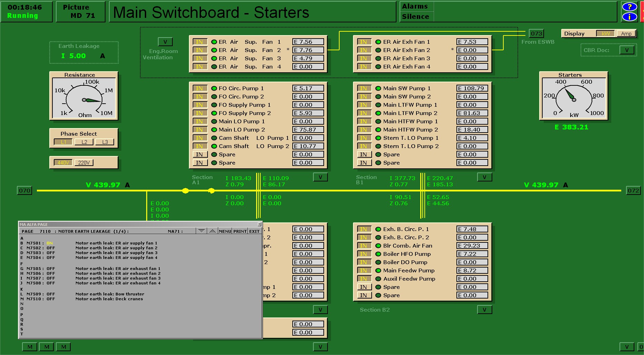Select phase L1
This screenshot has height=355, width=644.
coord(63,142)
